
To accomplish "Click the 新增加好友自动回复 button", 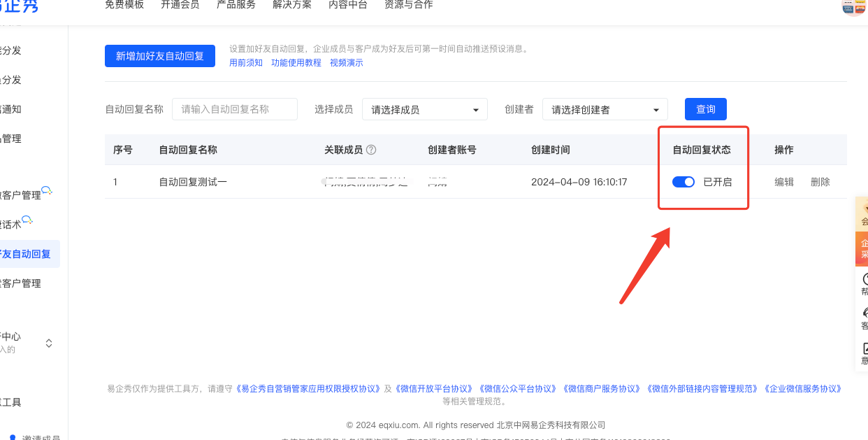I will 159,56.
